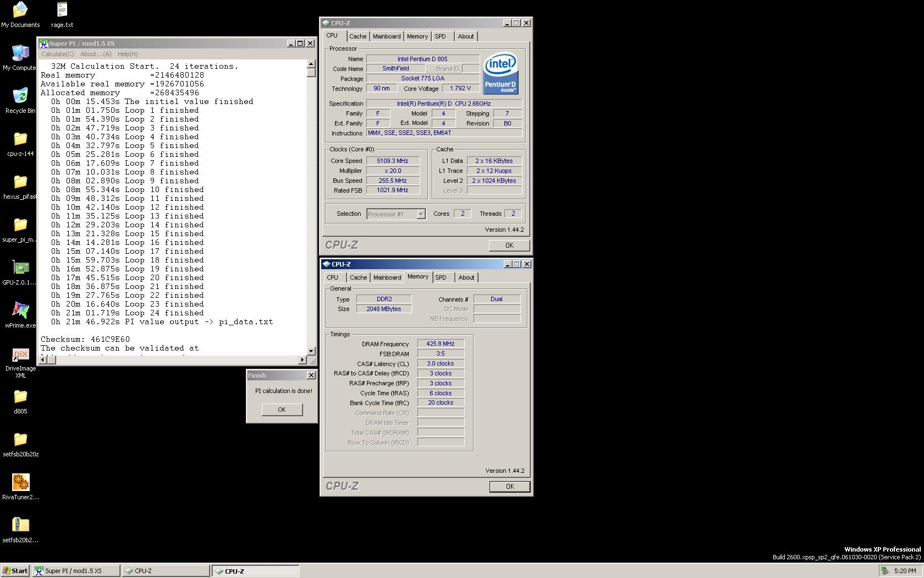Click the Memory Size 2048 MBytes value

point(384,309)
